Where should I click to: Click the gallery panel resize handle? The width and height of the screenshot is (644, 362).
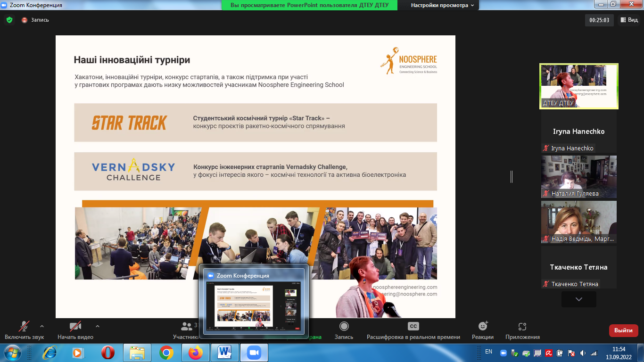click(x=512, y=176)
